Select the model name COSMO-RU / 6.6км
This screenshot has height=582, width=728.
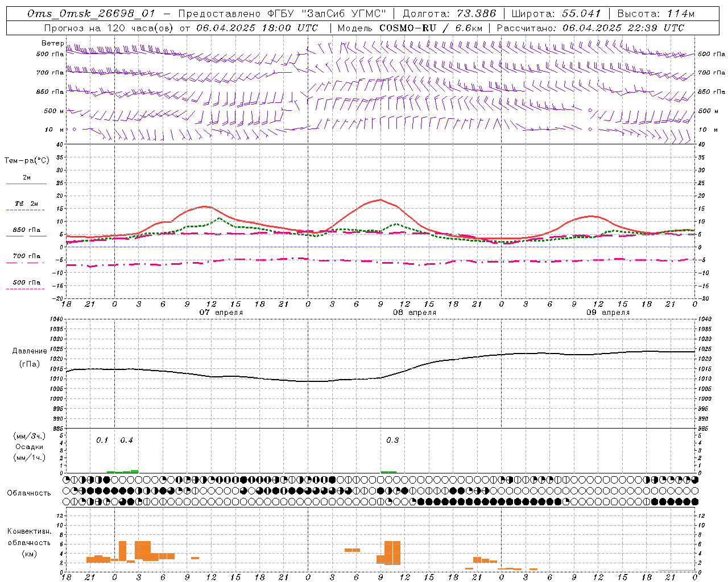[431, 28]
